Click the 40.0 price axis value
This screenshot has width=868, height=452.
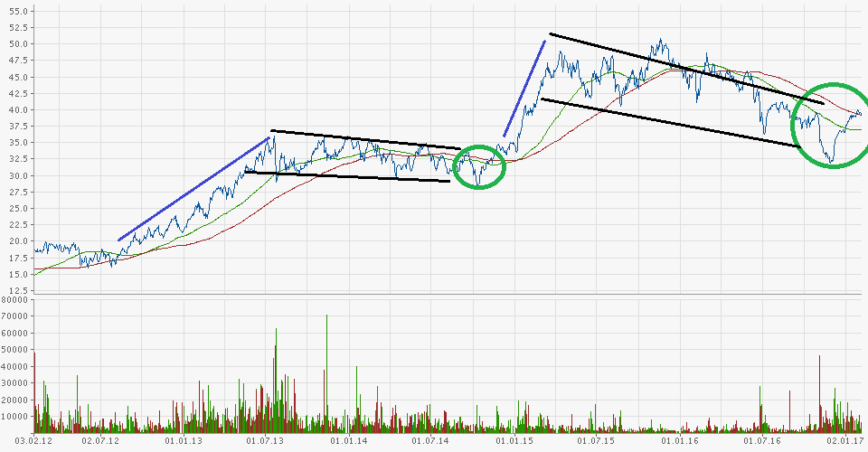point(19,109)
